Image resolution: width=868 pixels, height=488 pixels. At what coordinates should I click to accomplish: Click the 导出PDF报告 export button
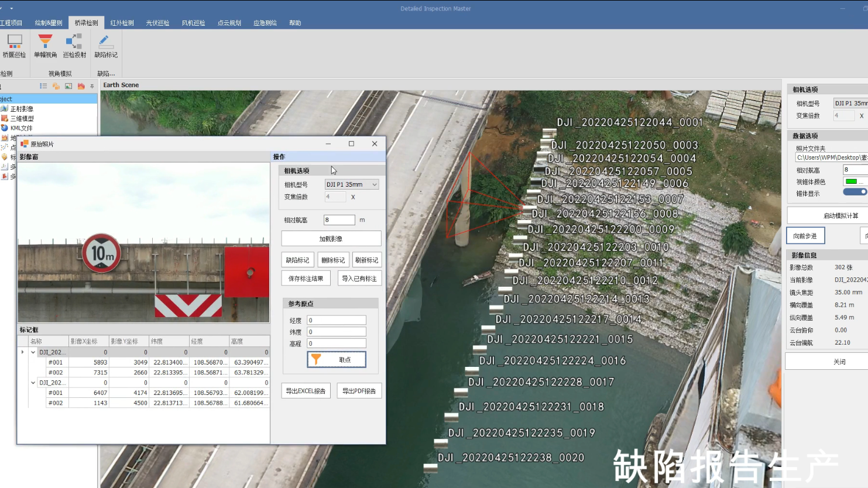pyautogui.click(x=359, y=390)
